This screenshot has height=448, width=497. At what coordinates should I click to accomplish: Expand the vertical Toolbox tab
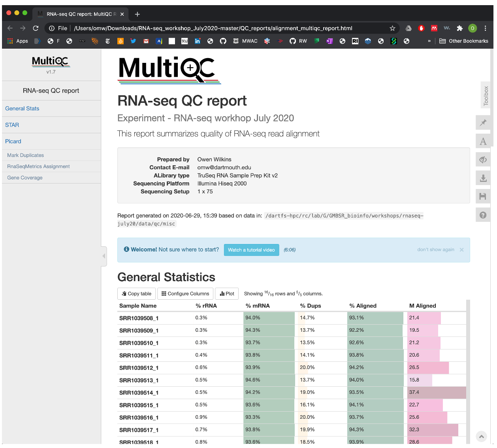tap(486, 96)
